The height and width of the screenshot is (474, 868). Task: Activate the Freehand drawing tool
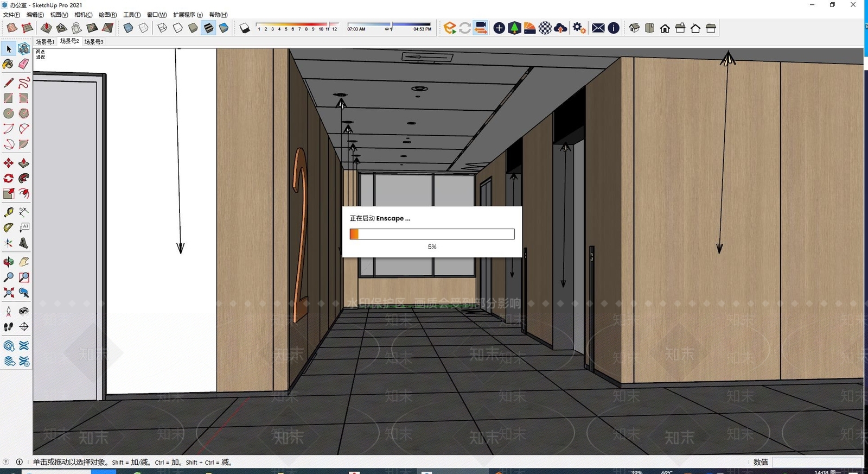[x=24, y=83]
